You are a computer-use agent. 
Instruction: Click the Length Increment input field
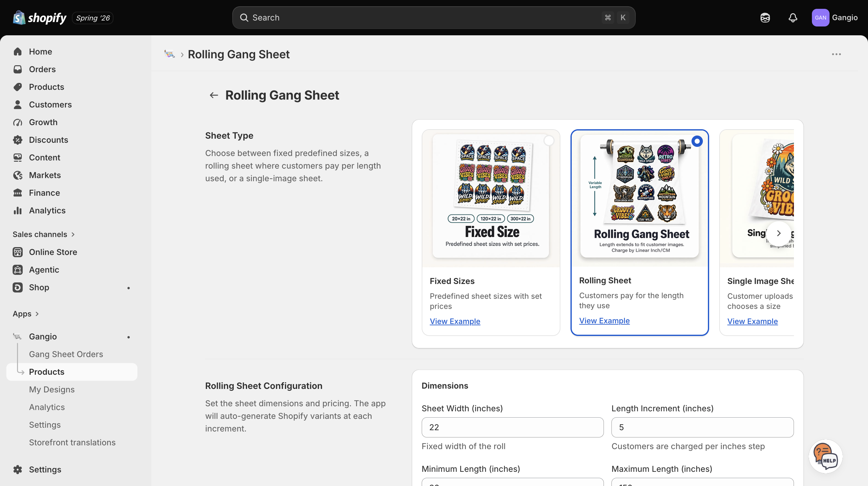702,427
